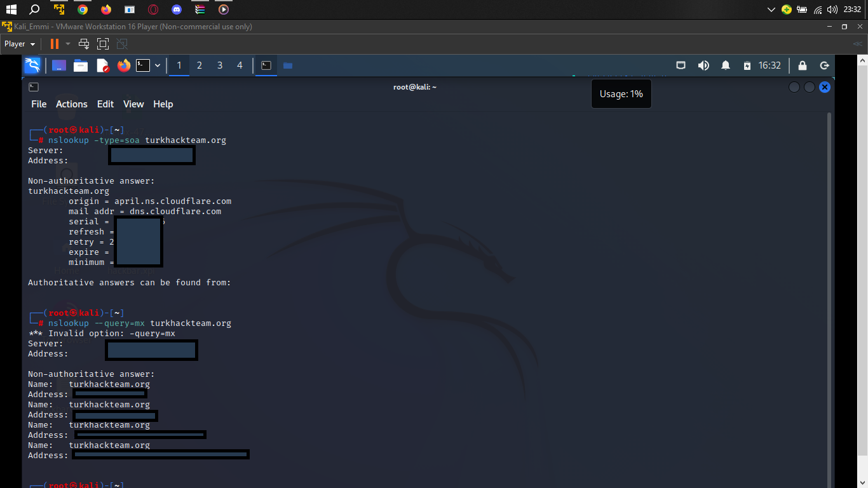The image size is (868, 488).
Task: Click VMware Send Ctrl+Alt+Del icon
Action: click(x=84, y=44)
